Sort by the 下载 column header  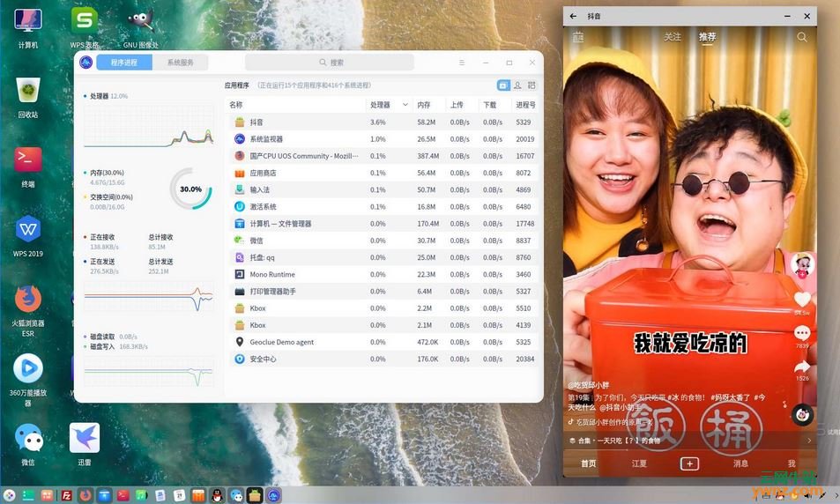coord(490,105)
